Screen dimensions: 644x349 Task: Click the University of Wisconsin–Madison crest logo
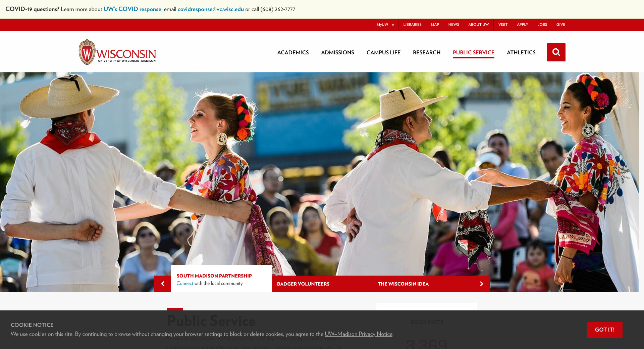[x=117, y=52]
